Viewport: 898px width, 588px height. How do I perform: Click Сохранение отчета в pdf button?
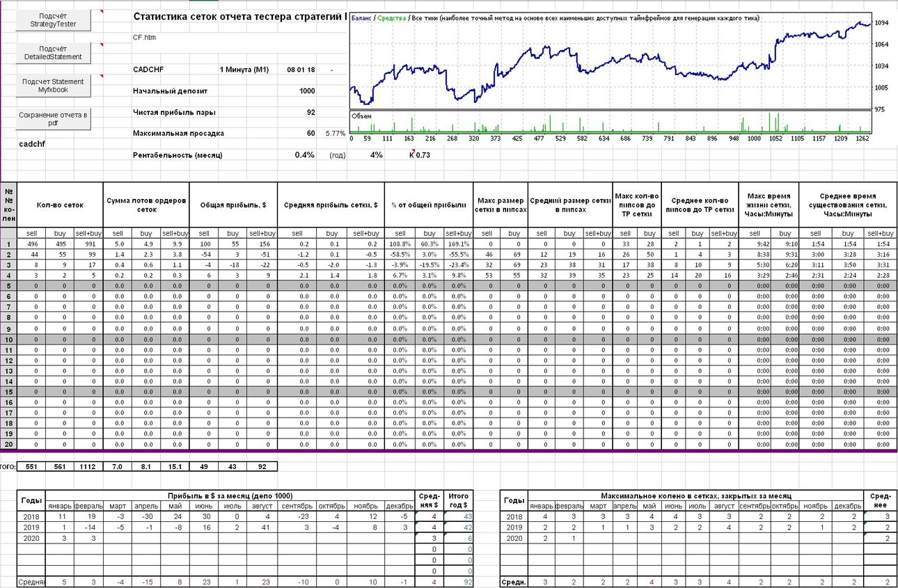54,119
